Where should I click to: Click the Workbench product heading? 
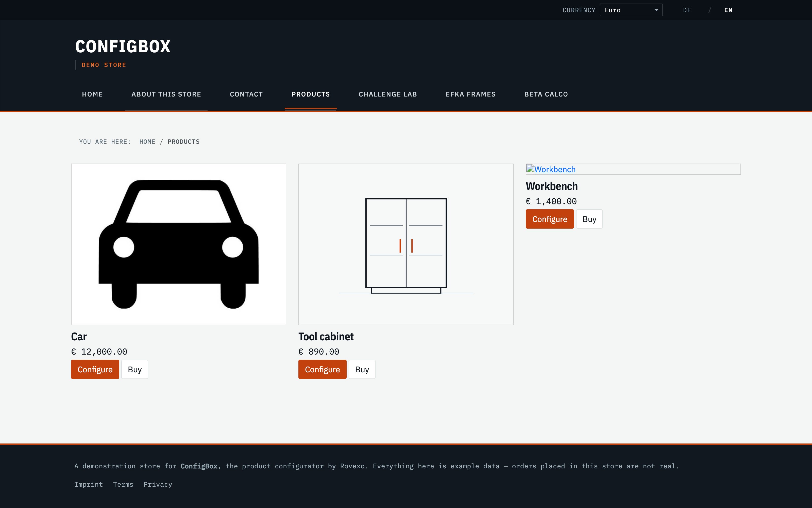click(552, 186)
